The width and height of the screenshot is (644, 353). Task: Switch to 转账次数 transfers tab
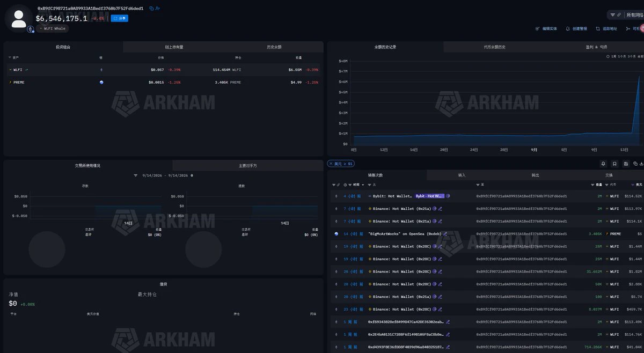(x=376, y=175)
